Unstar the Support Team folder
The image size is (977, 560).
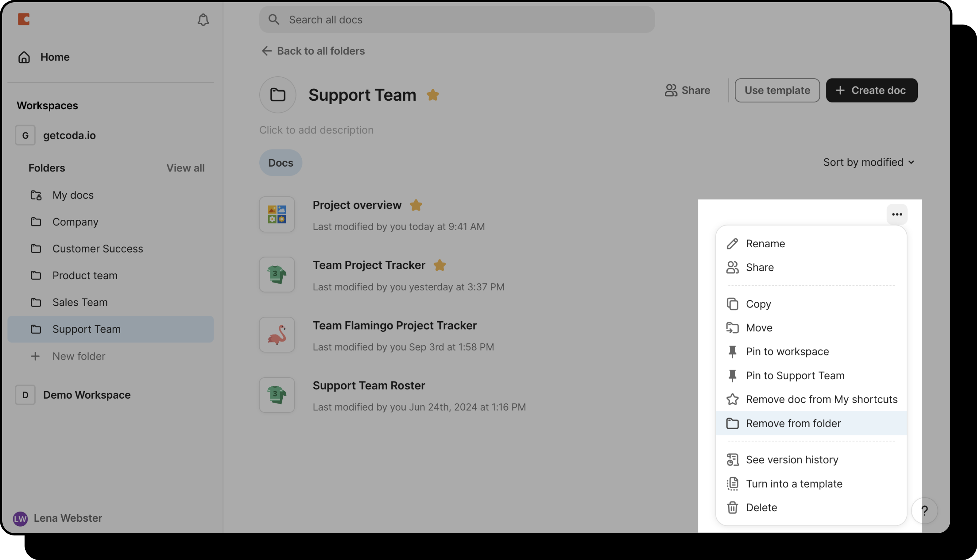(x=433, y=94)
